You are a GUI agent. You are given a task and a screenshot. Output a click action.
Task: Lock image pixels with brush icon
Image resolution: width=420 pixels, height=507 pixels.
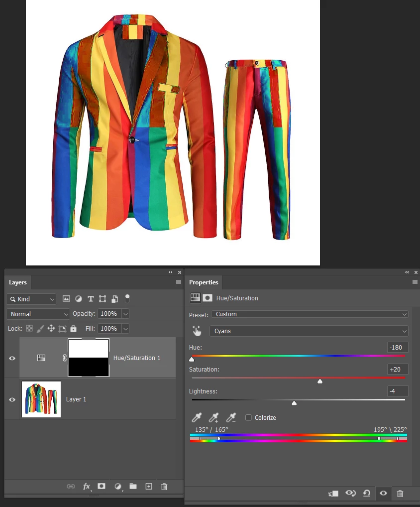coord(40,329)
